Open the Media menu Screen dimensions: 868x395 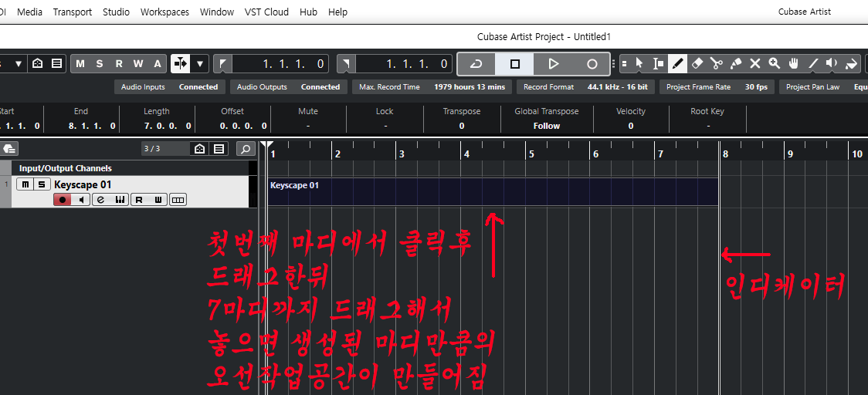[30, 12]
